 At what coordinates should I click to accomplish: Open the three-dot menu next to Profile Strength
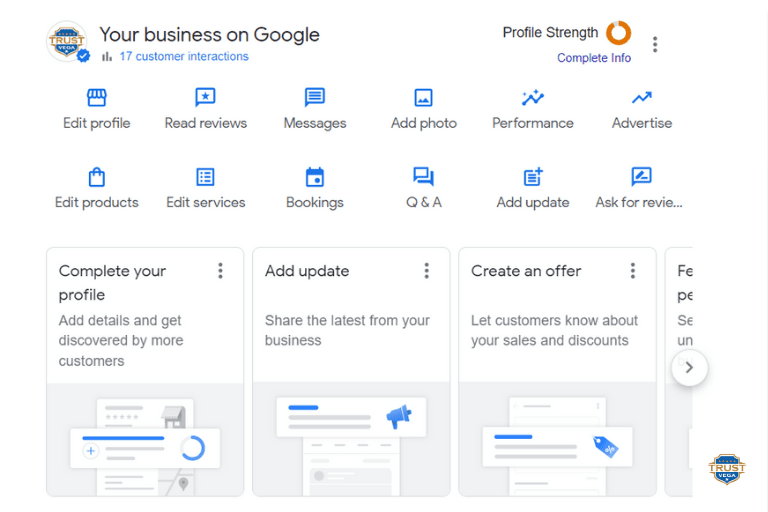pos(655,45)
